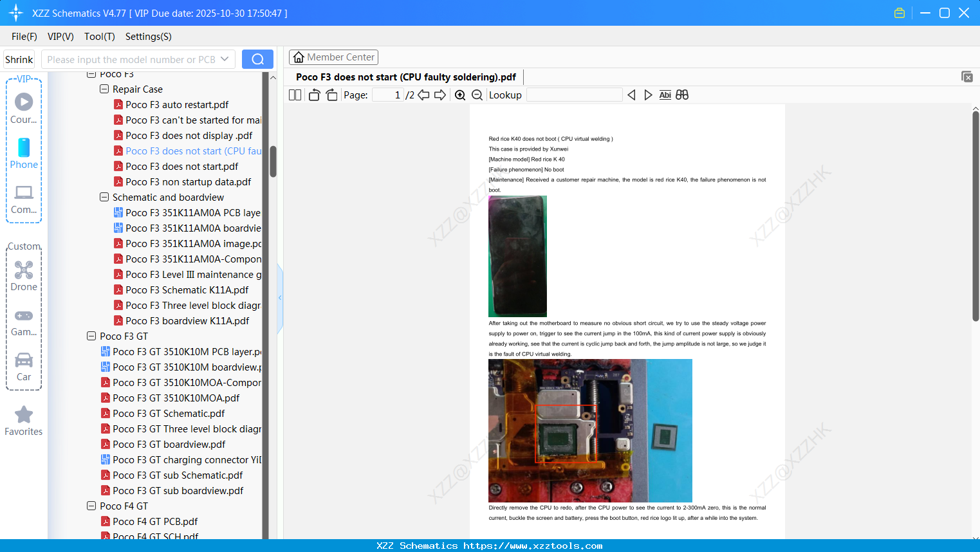Select the Computer category icon

(x=24, y=199)
